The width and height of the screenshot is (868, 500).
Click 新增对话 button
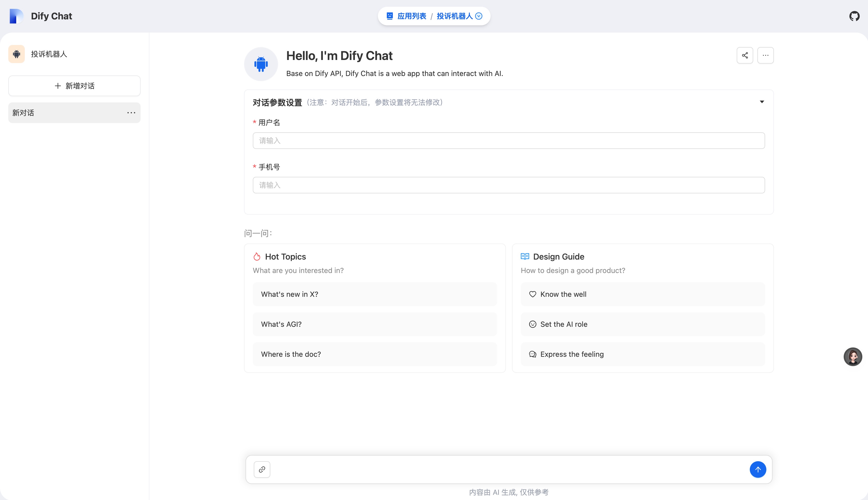click(74, 86)
